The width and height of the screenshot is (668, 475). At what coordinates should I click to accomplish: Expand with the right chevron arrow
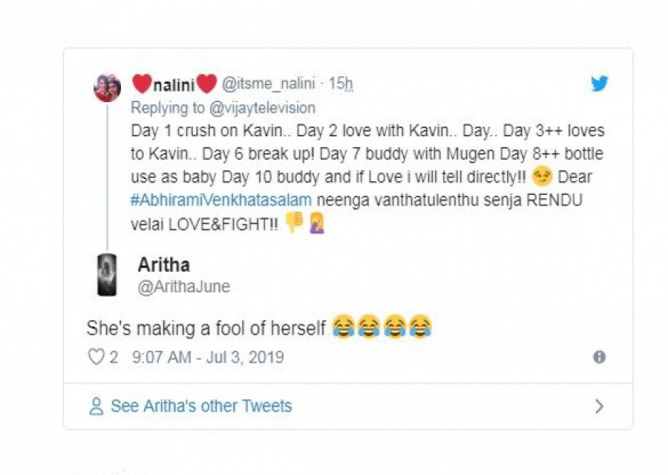pyautogui.click(x=599, y=407)
